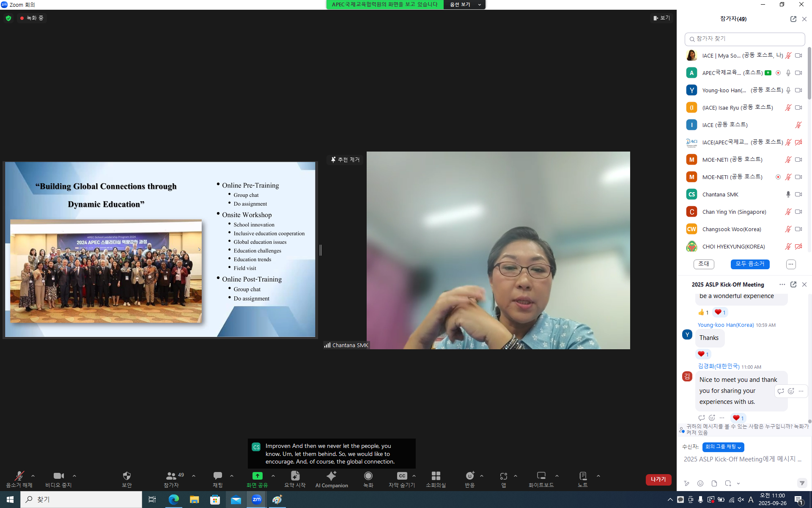812x508 pixels.
Task: Unmute microphone with the mute toggle
Action: click(x=19, y=476)
